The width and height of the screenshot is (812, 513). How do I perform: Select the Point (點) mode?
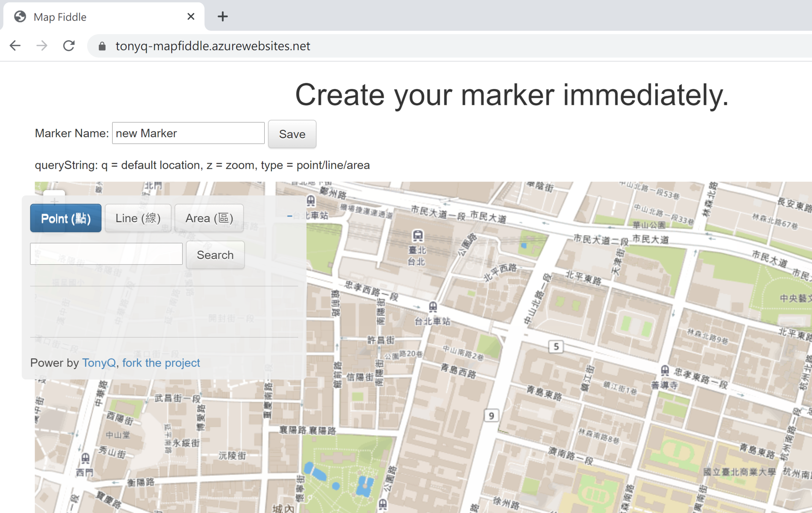pyautogui.click(x=66, y=218)
